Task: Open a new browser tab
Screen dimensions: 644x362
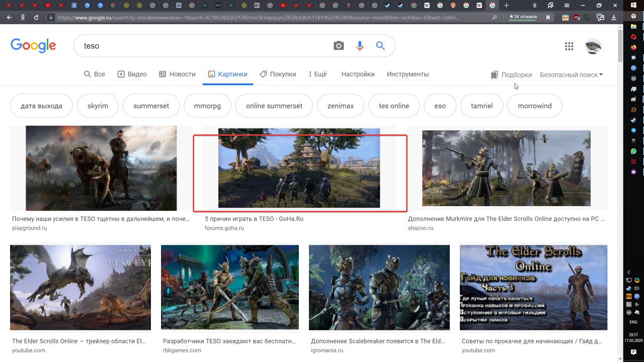Action: click(506, 6)
